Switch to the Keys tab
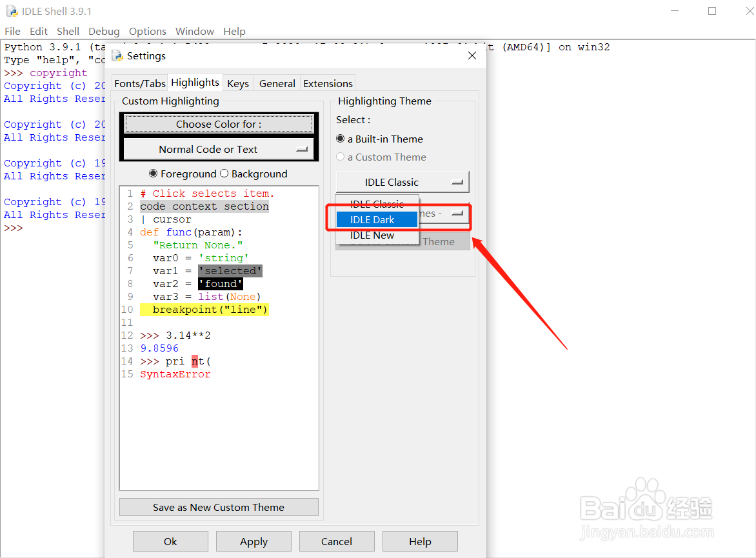 (238, 83)
